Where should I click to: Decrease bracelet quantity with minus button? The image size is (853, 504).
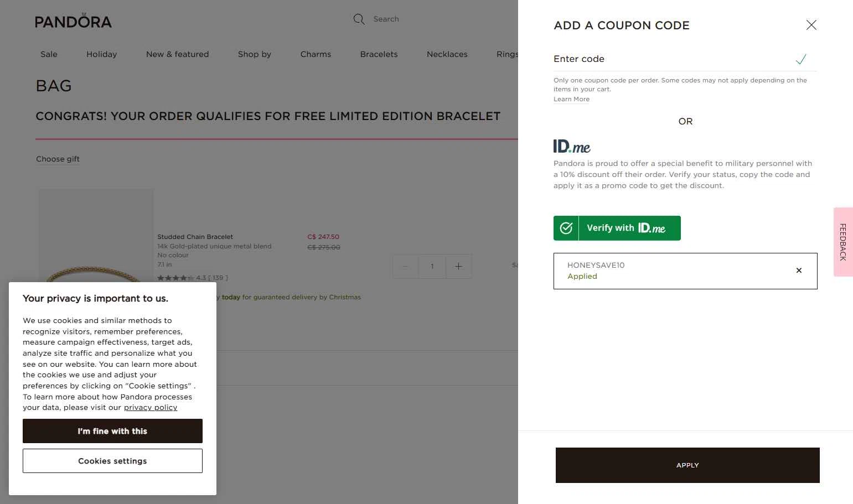[405, 266]
